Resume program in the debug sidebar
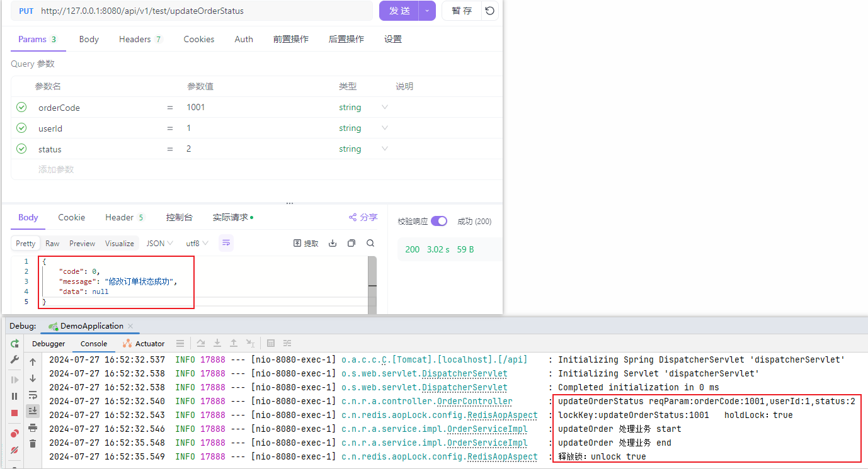This screenshot has height=469, width=868. click(14, 380)
